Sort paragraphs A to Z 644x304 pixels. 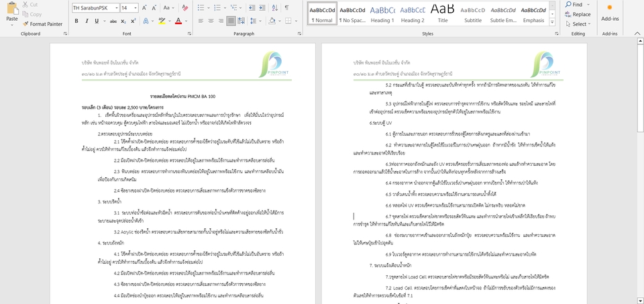coord(275,8)
